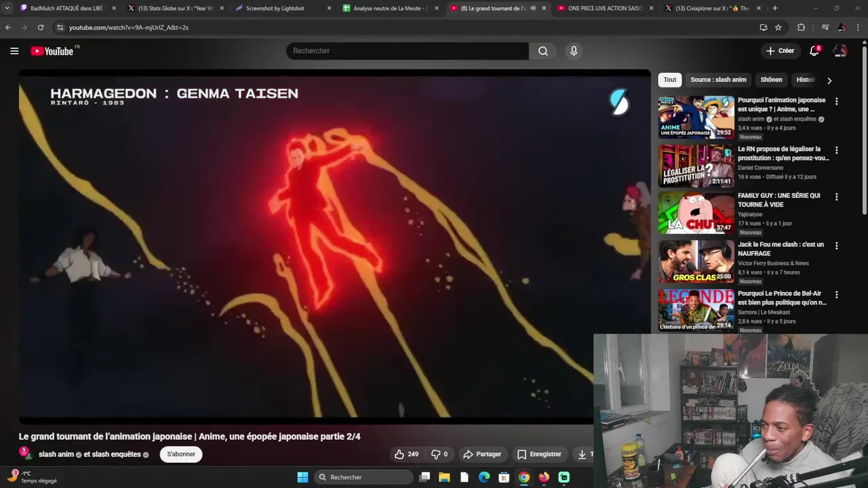Open the Créer dropdown button
The height and width of the screenshot is (488, 868).
(780, 51)
